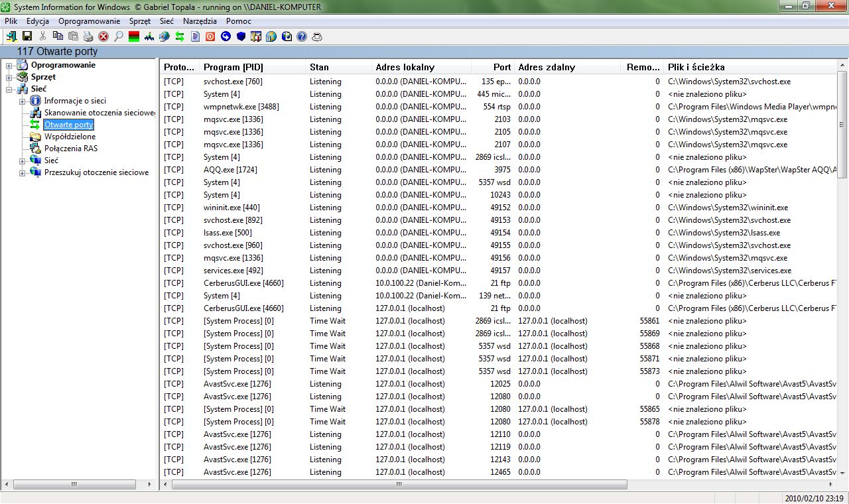Collapse the top-level Sieć tree node

tap(9, 90)
